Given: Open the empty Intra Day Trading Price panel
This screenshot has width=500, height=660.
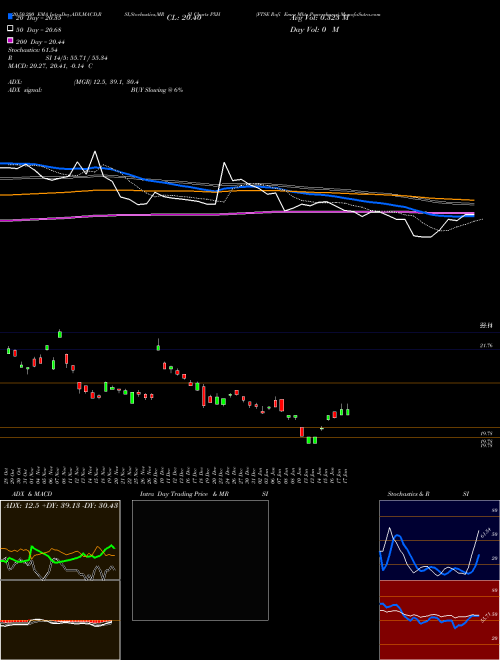Looking at the screenshot, I should click(200, 560).
